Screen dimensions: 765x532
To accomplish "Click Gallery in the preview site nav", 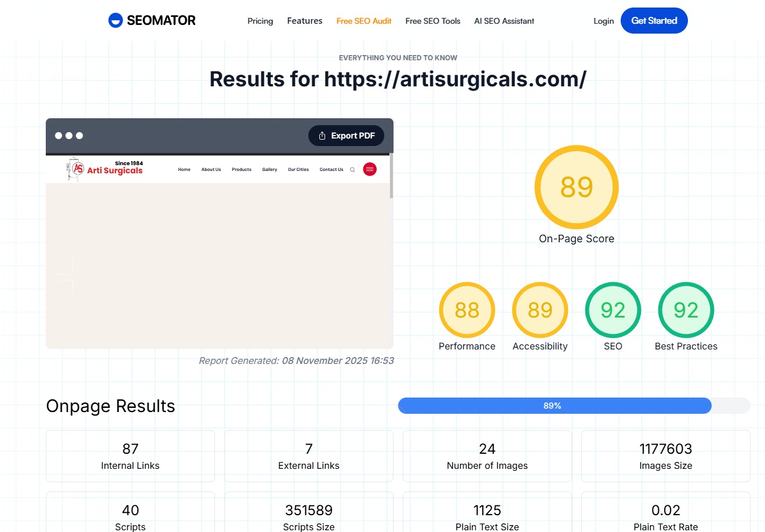I will tap(269, 170).
